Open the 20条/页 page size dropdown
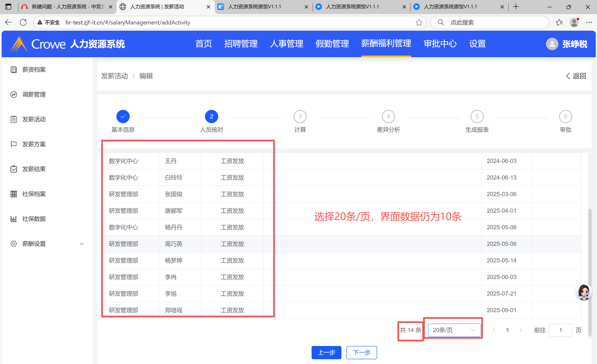 pyautogui.click(x=454, y=330)
